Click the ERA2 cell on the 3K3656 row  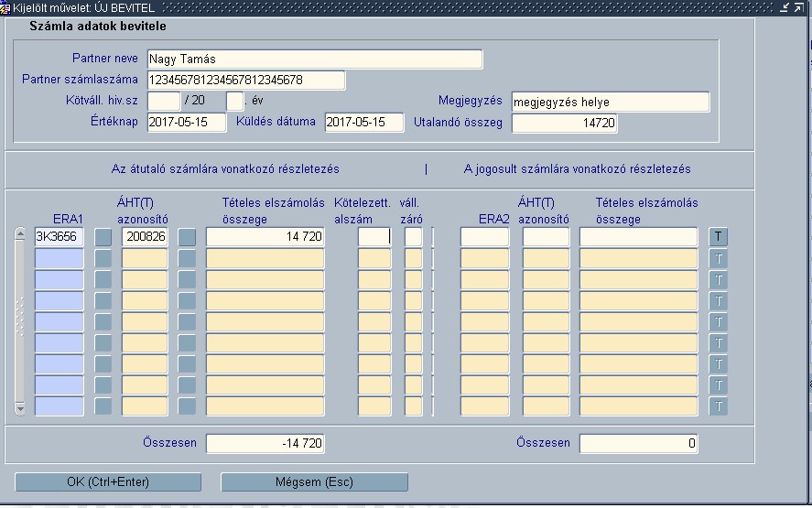[484, 237]
